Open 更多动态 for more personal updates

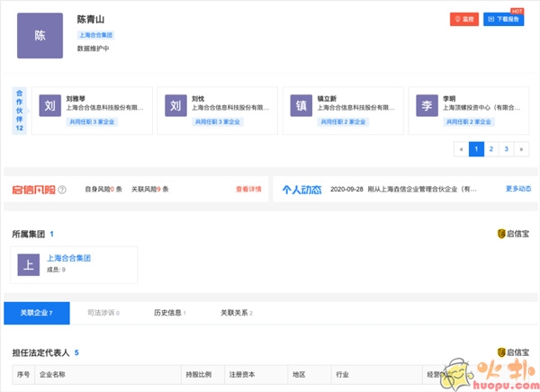coord(517,189)
